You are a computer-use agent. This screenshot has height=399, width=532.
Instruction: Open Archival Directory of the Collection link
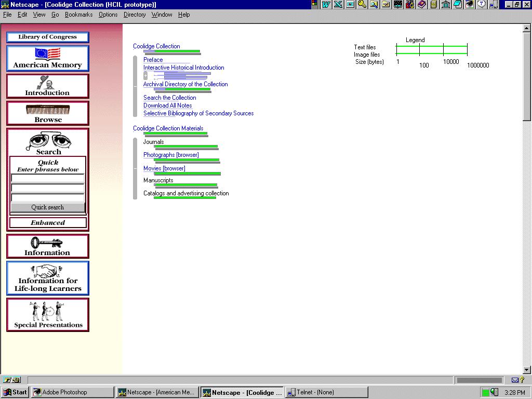click(185, 84)
